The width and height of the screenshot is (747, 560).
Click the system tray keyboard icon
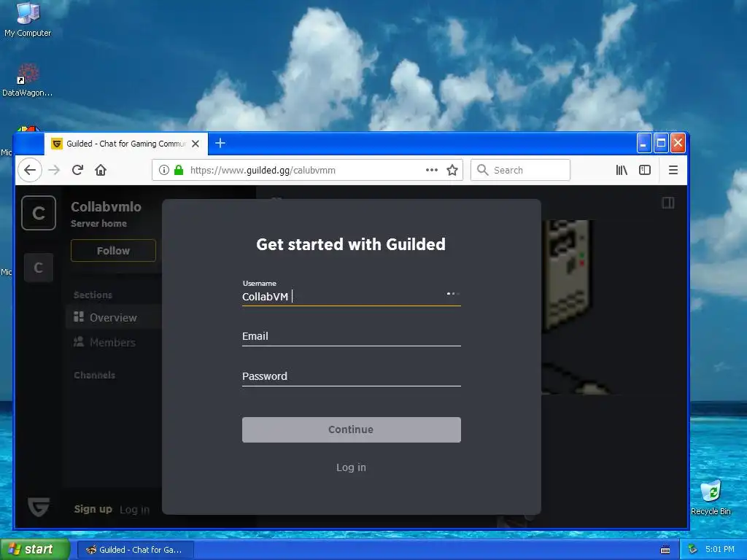[x=665, y=550]
